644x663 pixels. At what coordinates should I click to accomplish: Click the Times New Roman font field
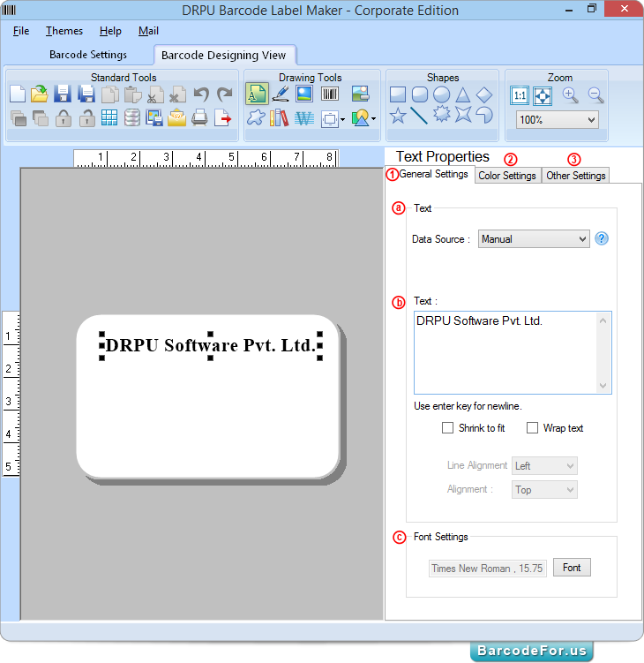(487, 569)
